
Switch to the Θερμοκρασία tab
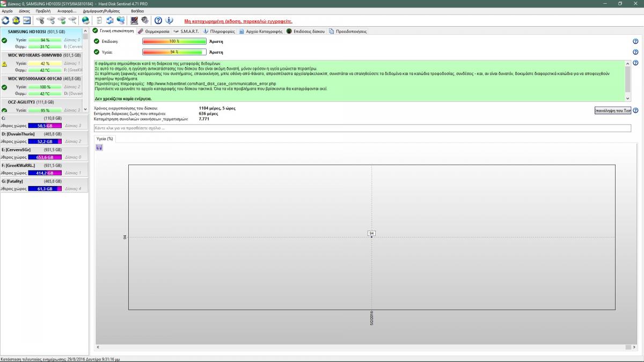click(x=153, y=31)
